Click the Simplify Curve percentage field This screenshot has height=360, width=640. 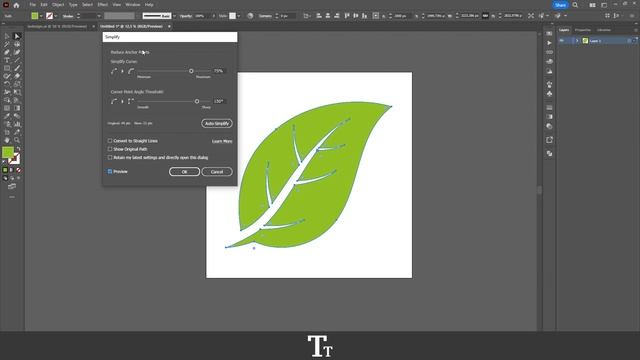[219, 71]
